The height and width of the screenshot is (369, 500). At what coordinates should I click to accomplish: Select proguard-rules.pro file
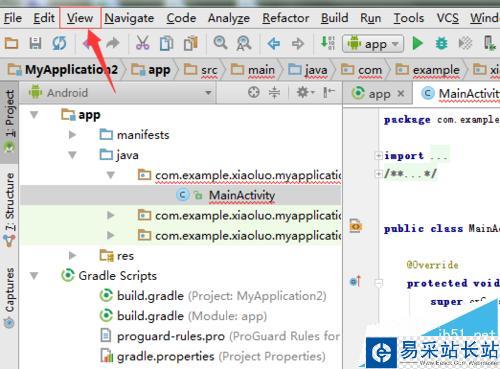coord(220,336)
